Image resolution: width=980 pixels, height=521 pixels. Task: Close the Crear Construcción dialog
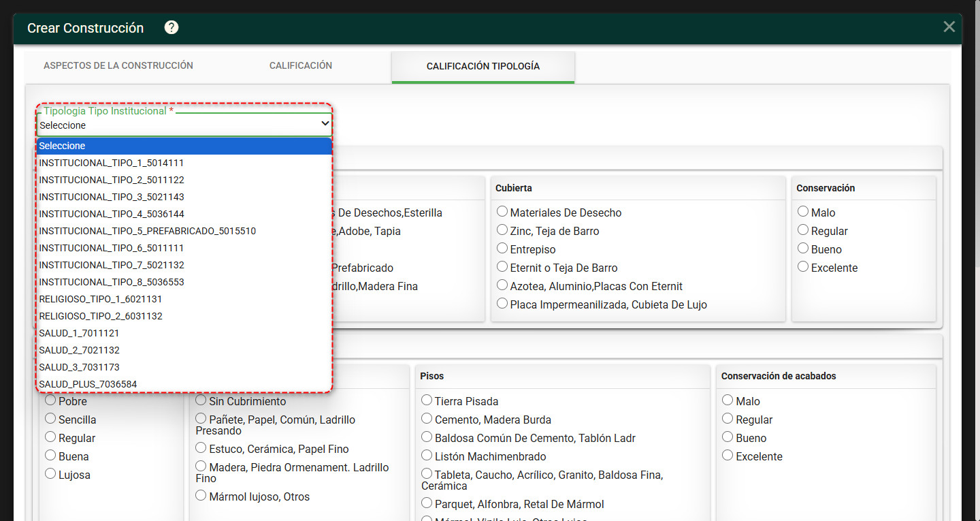coord(949,27)
